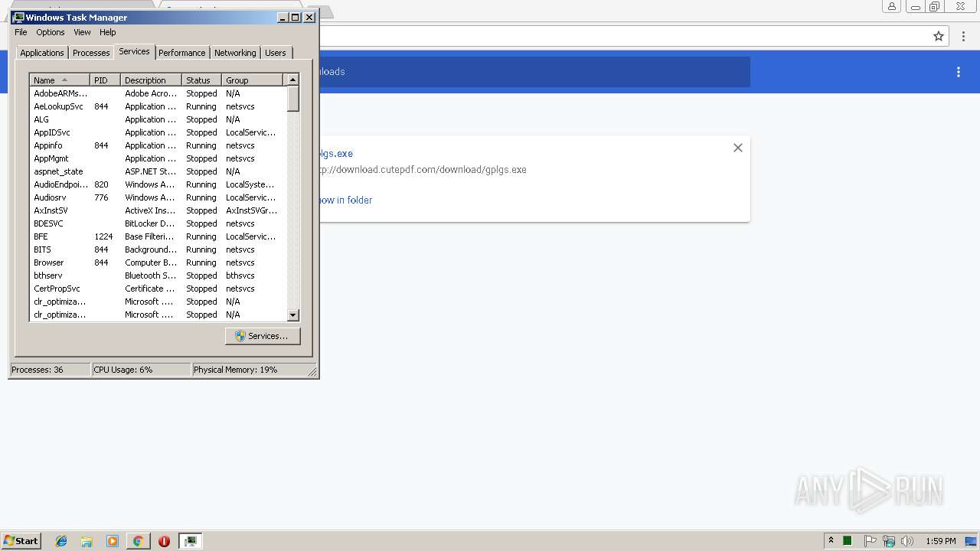980x551 pixels.
Task: Switch to the Applications tab
Action: [x=42, y=53]
